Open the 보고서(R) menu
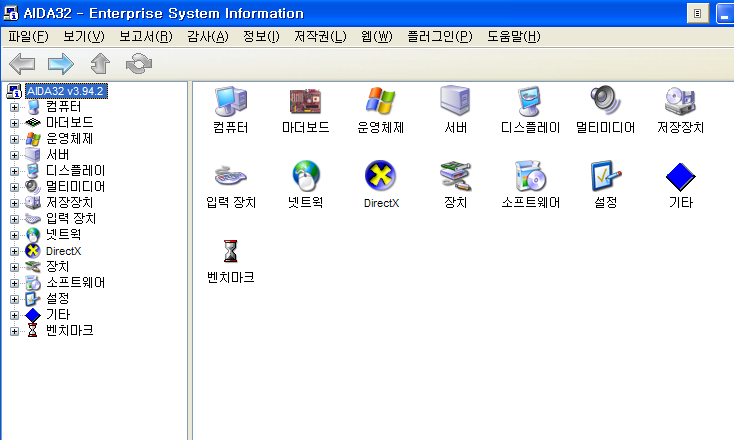 146,37
